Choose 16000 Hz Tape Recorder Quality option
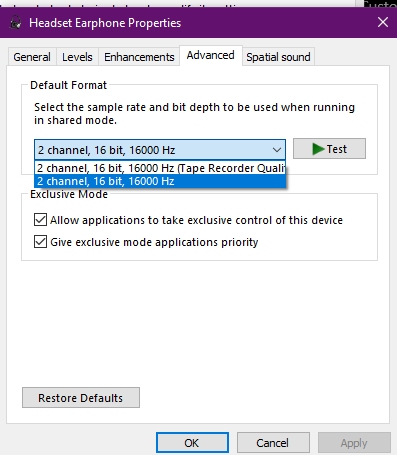 click(160, 168)
